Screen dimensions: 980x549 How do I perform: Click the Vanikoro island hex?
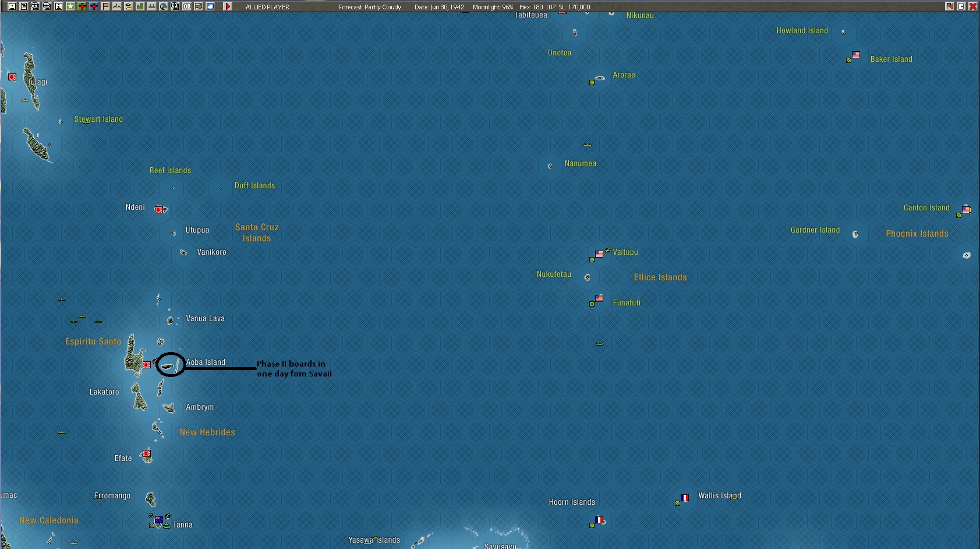coord(183,253)
